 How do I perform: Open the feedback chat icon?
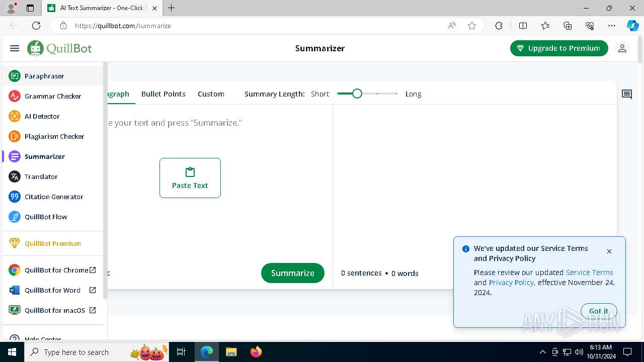pos(627,94)
